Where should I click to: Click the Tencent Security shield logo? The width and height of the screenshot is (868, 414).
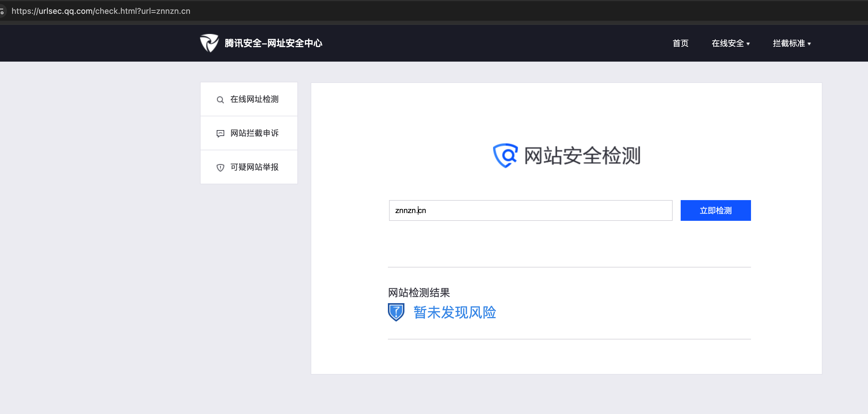pos(209,43)
